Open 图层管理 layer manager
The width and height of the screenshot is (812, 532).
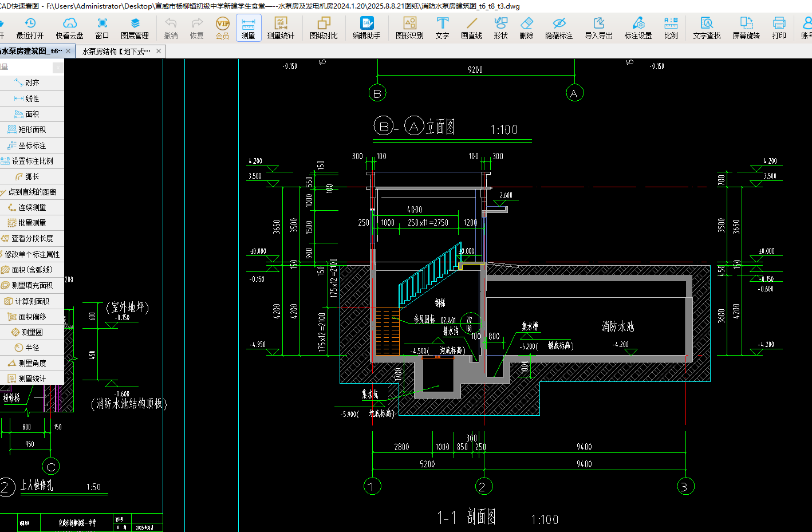click(x=135, y=28)
